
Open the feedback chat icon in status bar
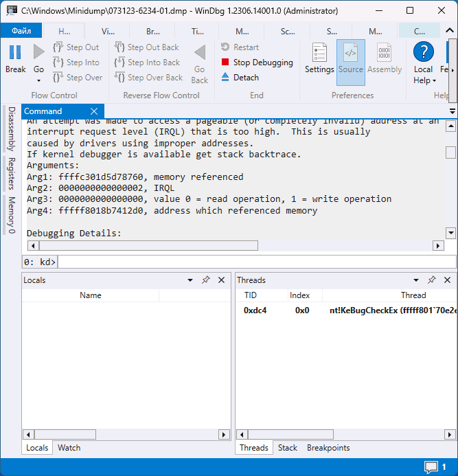(x=431, y=467)
